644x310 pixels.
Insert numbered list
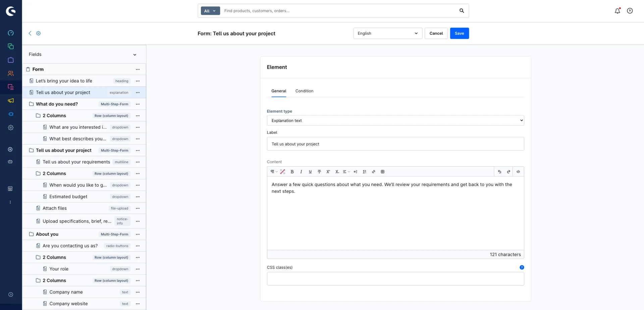click(365, 172)
